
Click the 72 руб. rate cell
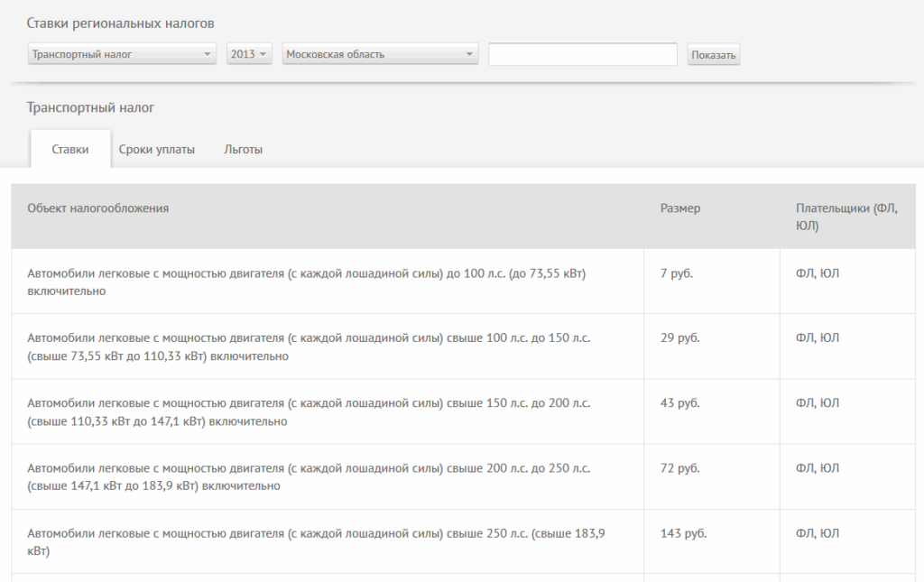[x=679, y=468]
